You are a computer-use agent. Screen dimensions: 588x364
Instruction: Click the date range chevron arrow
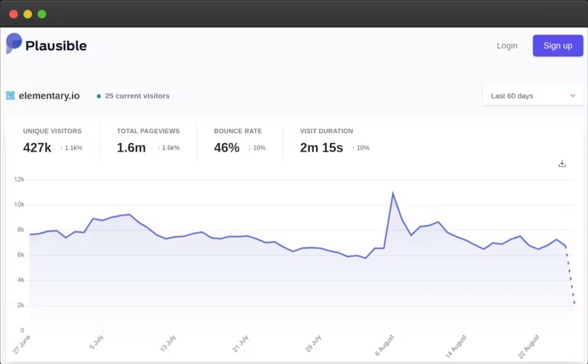(x=572, y=95)
